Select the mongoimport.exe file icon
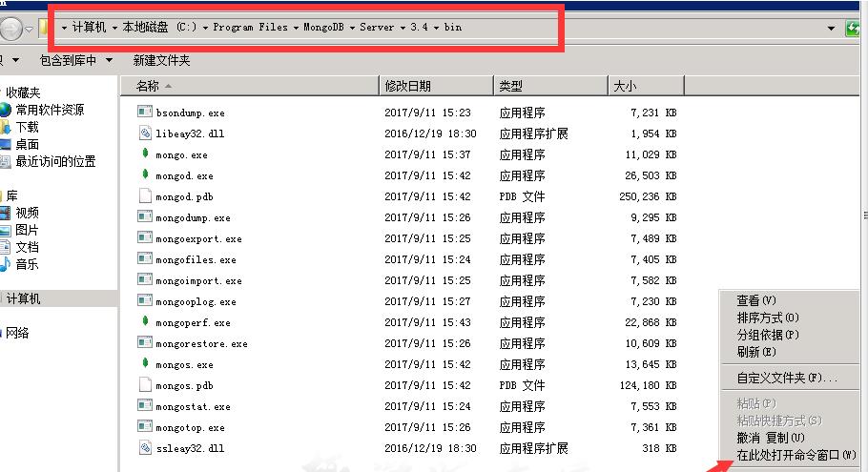Screen dimensions: 868x472 click(x=144, y=280)
